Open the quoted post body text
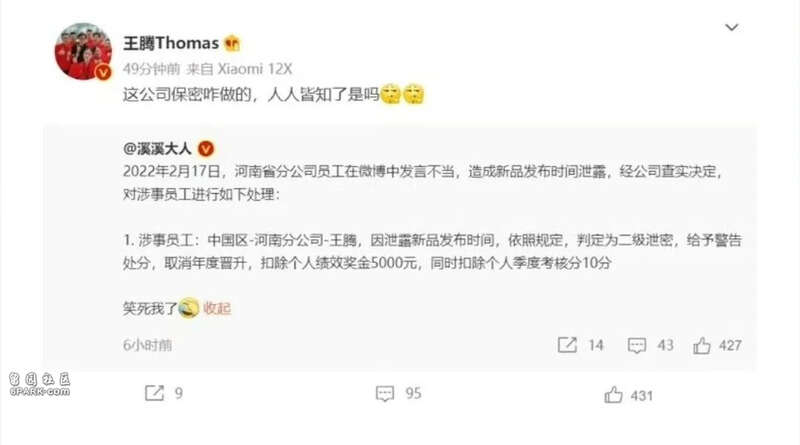The height and width of the screenshot is (445, 800). click(x=432, y=216)
